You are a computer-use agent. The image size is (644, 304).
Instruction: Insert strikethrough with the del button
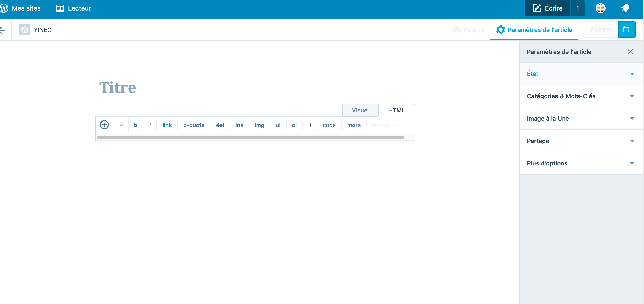coord(220,125)
